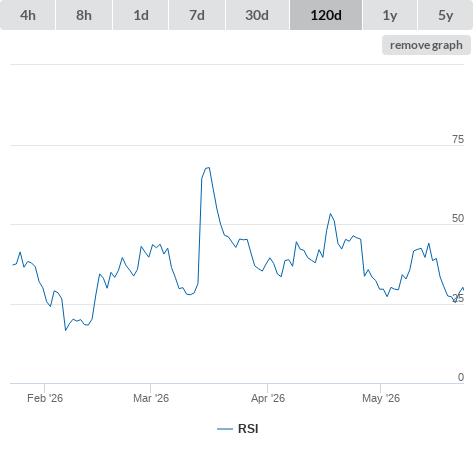474x455 pixels.
Task: Click the RSI peak in mid-April
Action: click(x=330, y=214)
